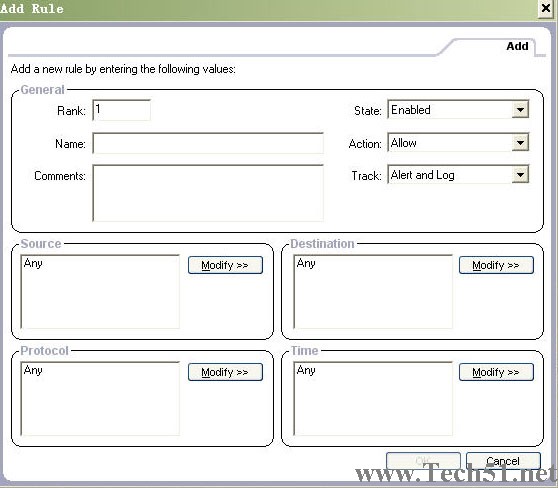Click Modify in the Time section
The height and width of the screenshot is (488, 558).
tap(496, 372)
